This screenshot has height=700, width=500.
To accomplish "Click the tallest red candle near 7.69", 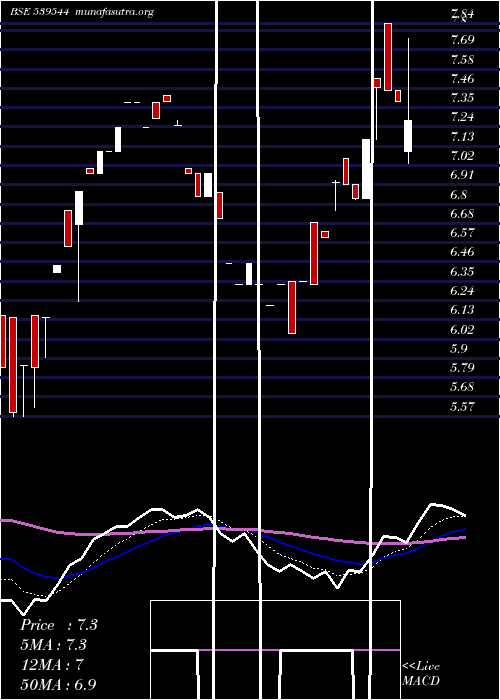I will pyautogui.click(x=388, y=57).
